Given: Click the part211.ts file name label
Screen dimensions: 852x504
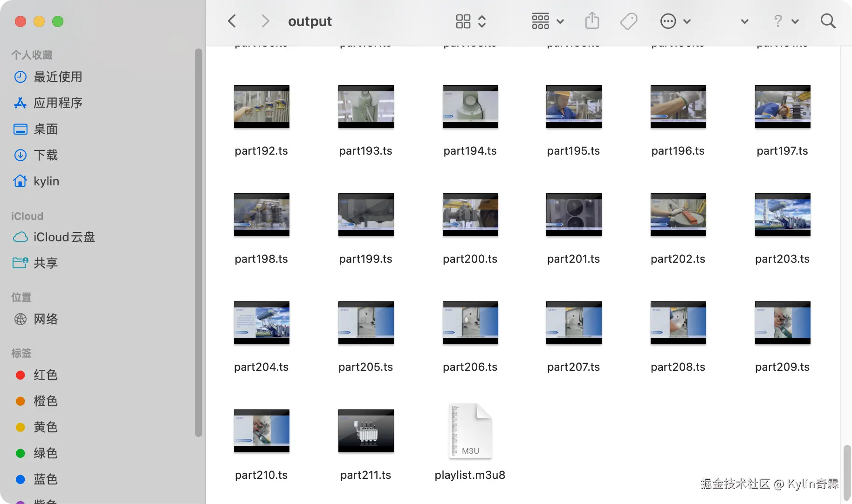Looking at the screenshot, I should (366, 475).
